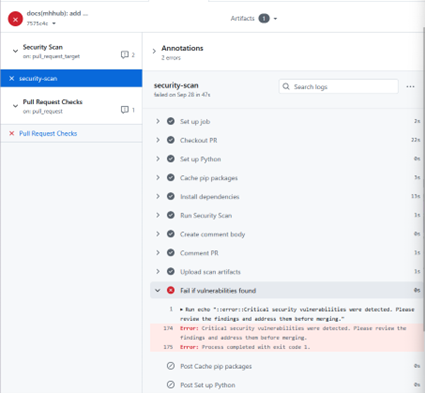
Task: Open the commit 7575c4c dropdown
Action: [x=54, y=23]
